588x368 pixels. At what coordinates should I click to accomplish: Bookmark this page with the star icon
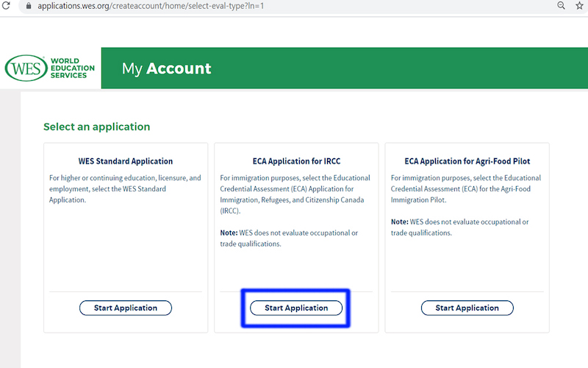click(579, 6)
